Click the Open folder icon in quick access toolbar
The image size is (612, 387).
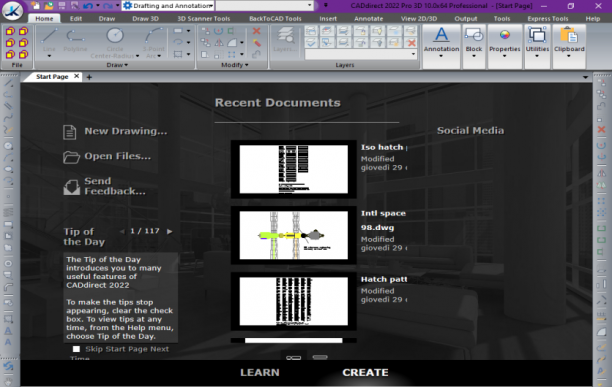(49, 6)
